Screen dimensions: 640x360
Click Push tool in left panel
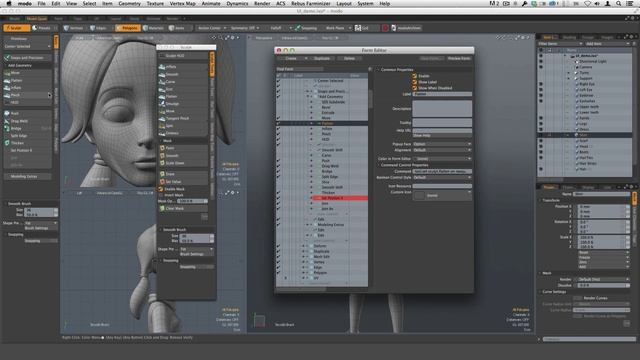(28, 113)
